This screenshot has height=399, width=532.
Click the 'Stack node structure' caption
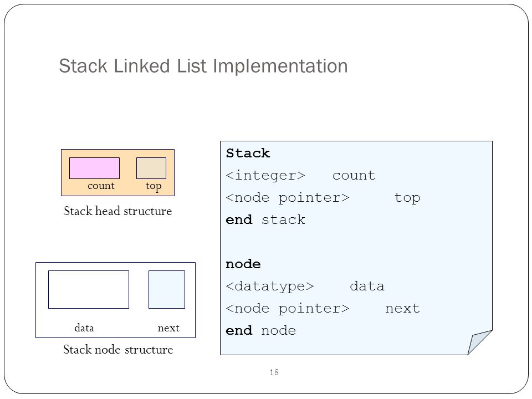pos(118,349)
